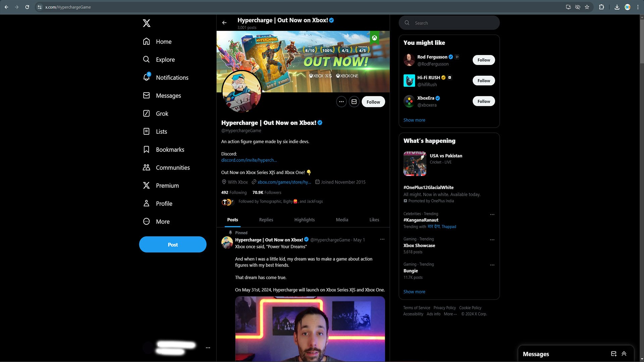Open Lists in the sidebar
This screenshot has width=644, height=362.
(155, 131)
